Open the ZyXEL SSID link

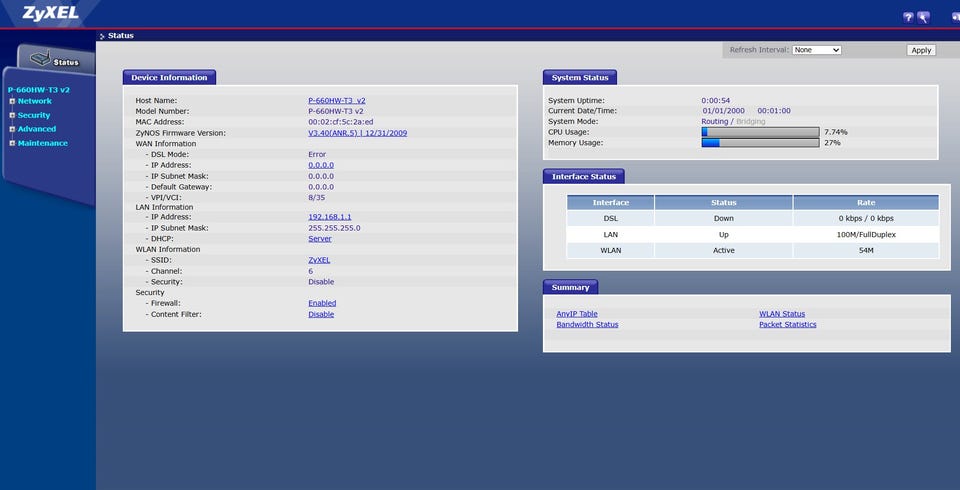pos(319,260)
